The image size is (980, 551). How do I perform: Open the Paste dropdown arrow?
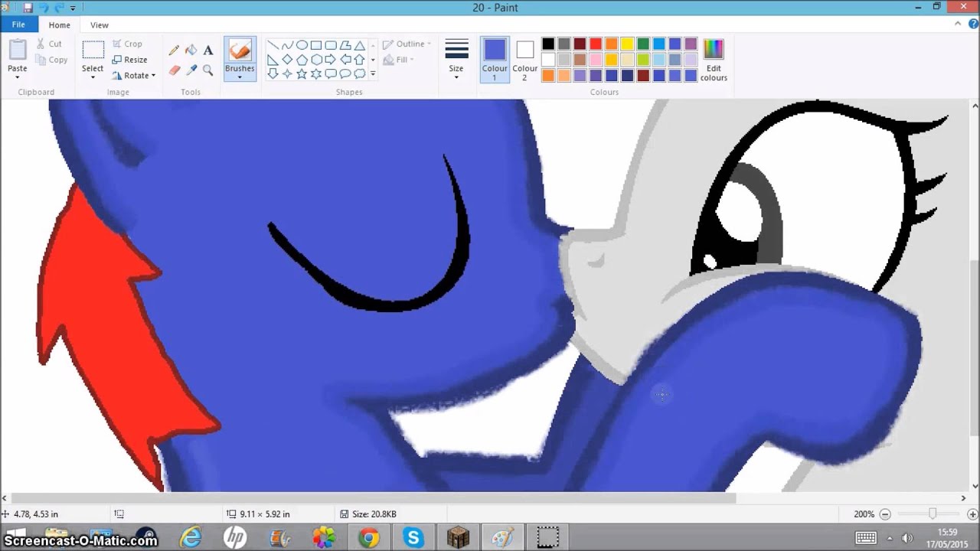point(17,77)
